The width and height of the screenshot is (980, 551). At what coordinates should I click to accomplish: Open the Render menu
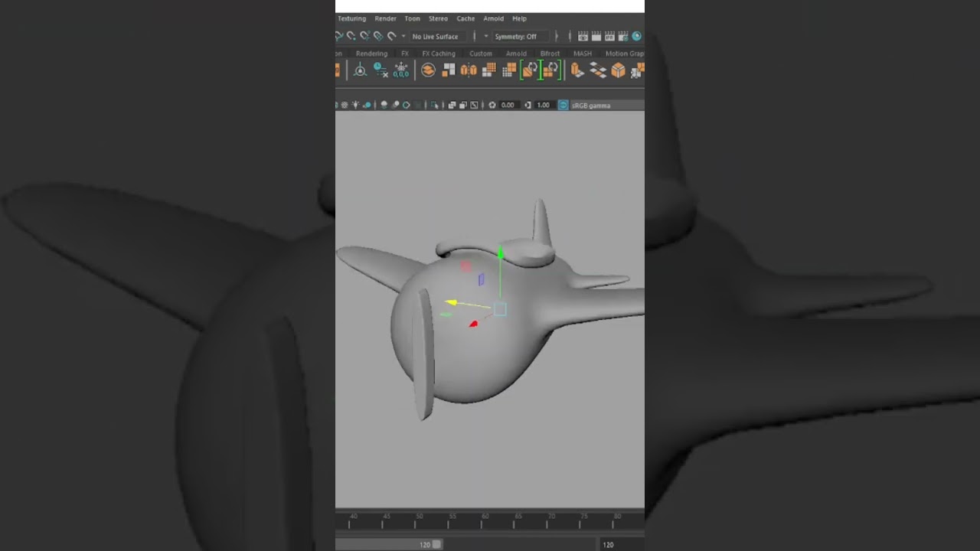[385, 18]
